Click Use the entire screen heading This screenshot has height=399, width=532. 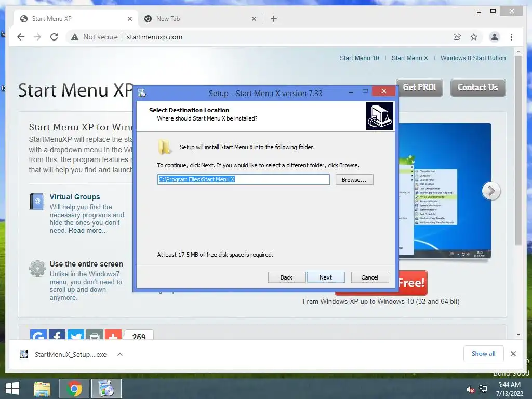coord(86,263)
